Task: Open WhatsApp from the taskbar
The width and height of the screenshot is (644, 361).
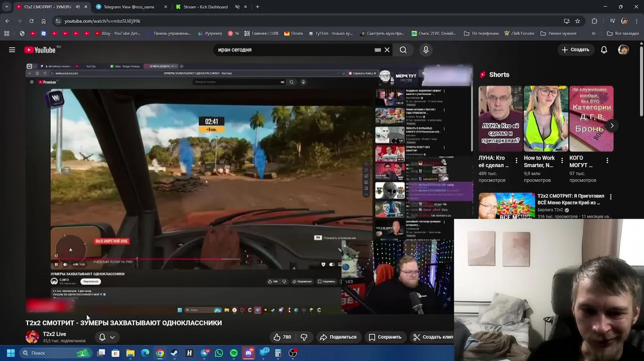Action: pos(219,353)
